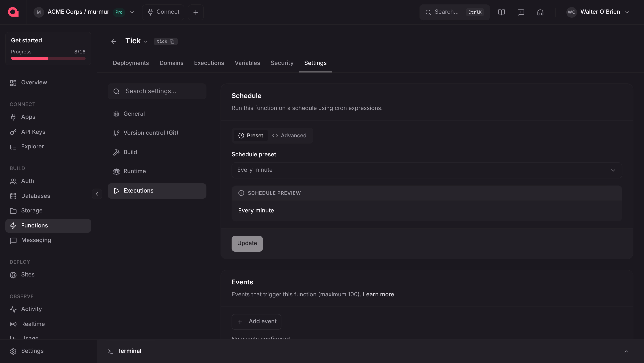Click the Update schedule button
This screenshot has height=363, width=644.
[247, 243]
